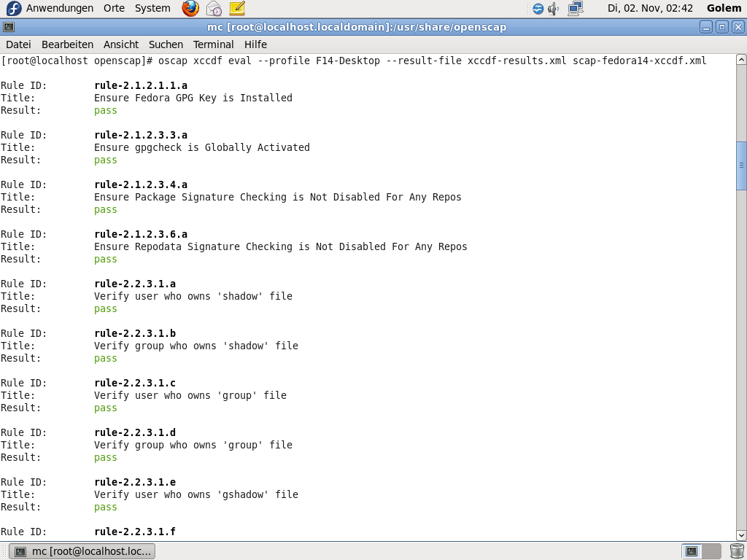
Task: Open the Terminal menu
Action: pyautogui.click(x=213, y=44)
